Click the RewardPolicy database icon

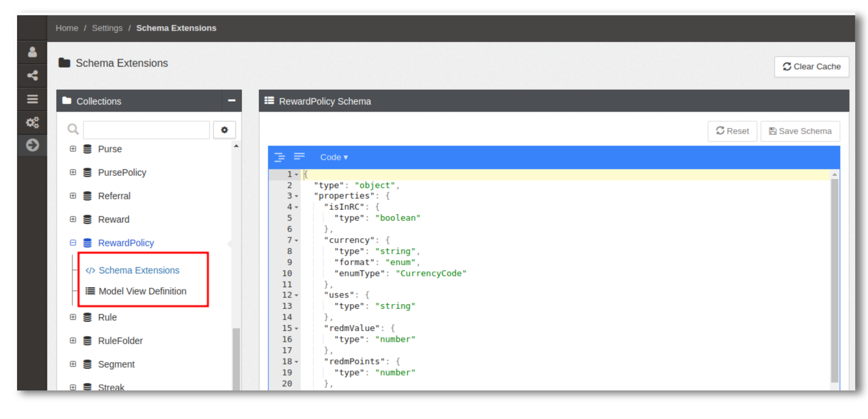click(x=87, y=243)
